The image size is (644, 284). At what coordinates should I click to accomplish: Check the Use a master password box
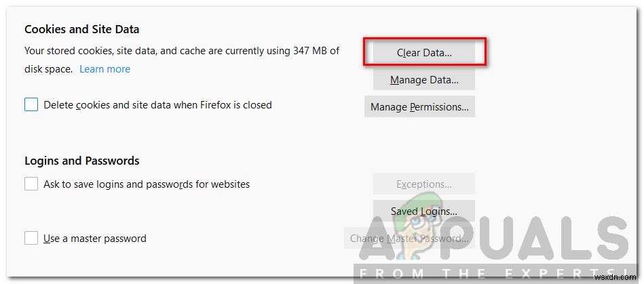[31, 238]
